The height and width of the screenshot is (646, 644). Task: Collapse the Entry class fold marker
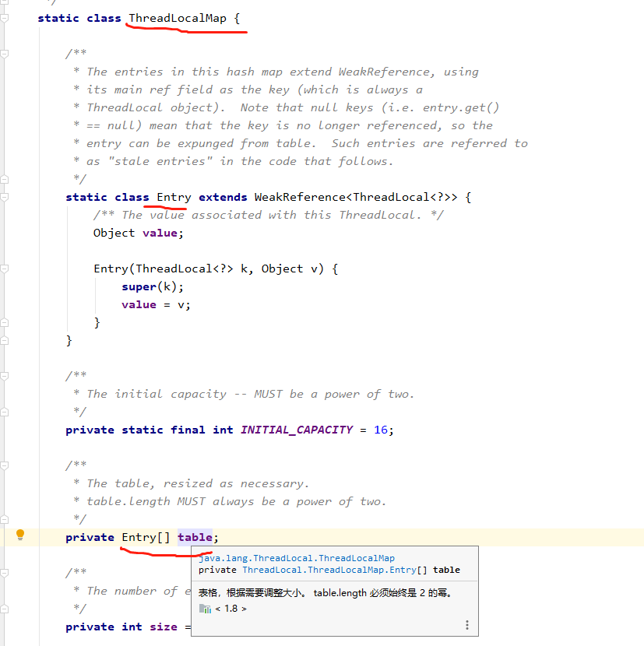4,198
